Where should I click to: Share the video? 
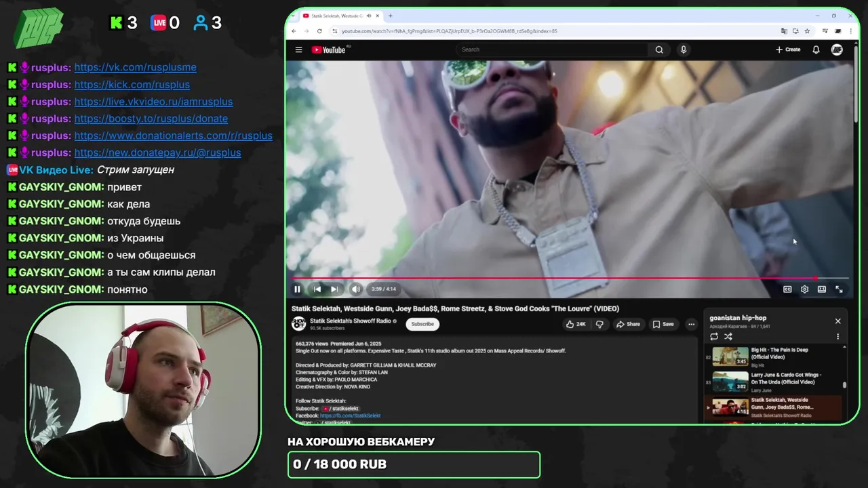point(628,324)
